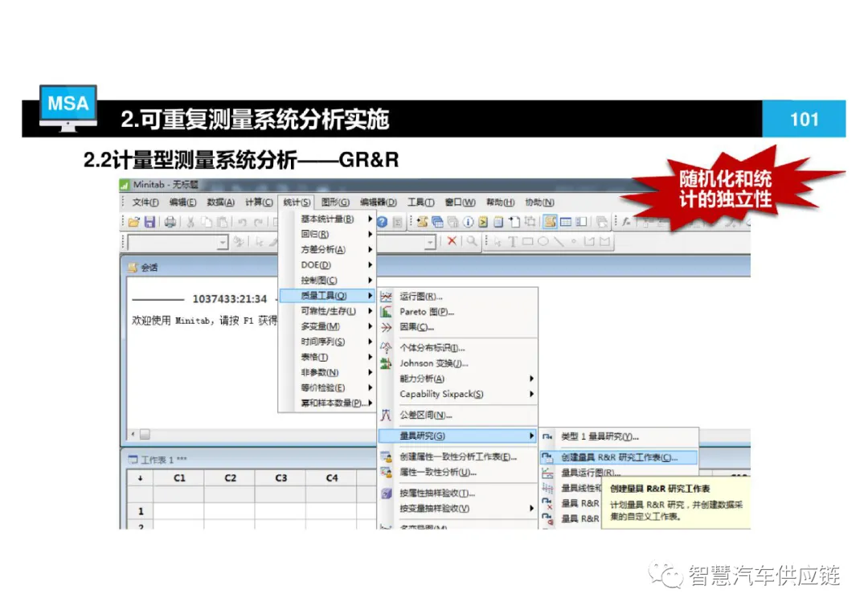
Task: Choose 类型 1 量具研究(Y)...
Action: coord(619,437)
